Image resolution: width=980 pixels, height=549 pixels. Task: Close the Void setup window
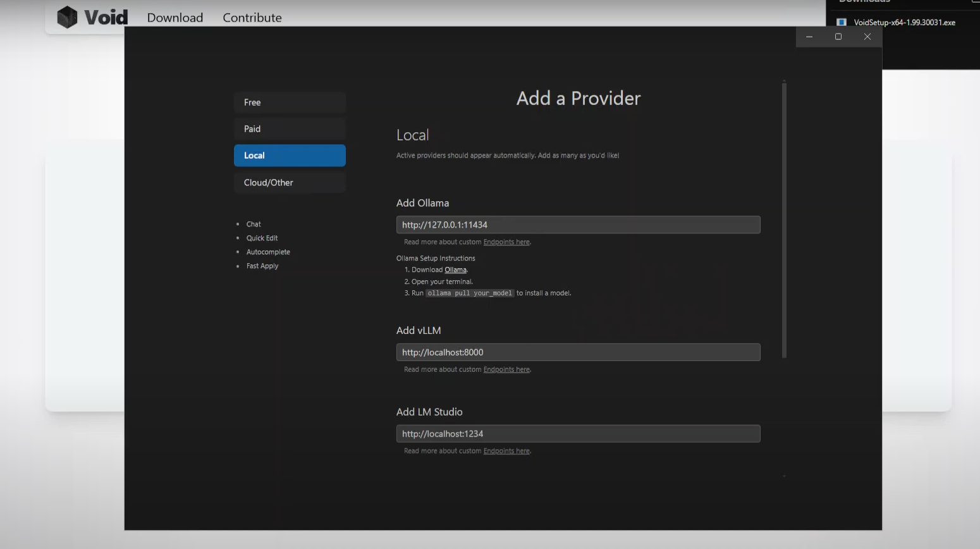tap(867, 37)
